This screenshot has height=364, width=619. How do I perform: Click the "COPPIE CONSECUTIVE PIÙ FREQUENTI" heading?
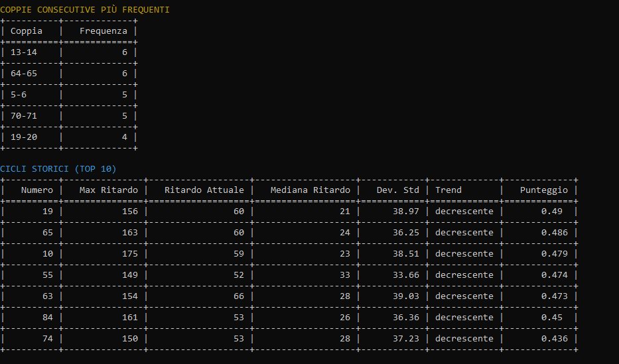point(85,10)
